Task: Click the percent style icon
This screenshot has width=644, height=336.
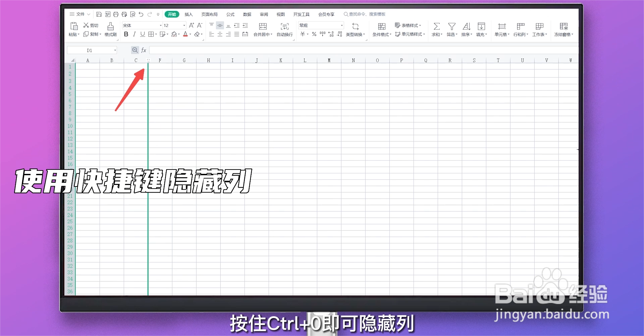Action: (314, 34)
